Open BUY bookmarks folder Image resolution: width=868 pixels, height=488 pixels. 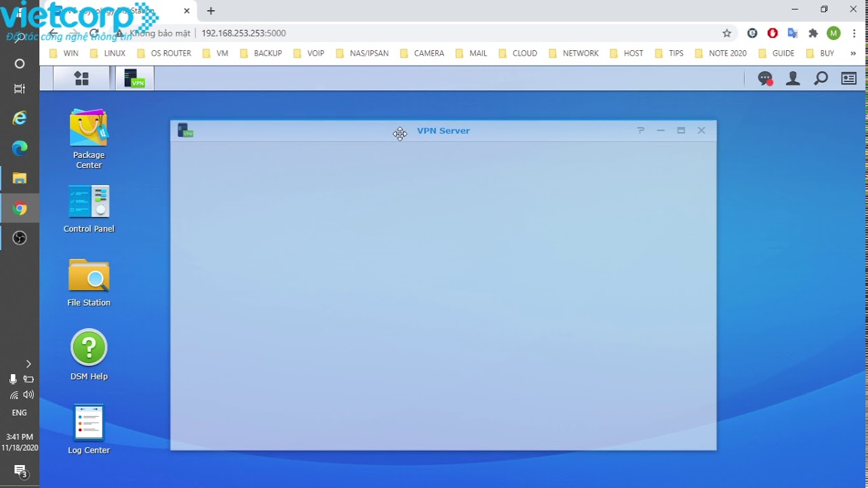(820, 54)
